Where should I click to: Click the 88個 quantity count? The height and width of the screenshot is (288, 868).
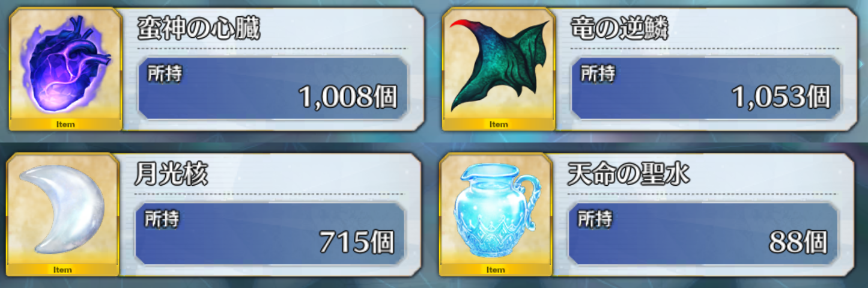798,242
